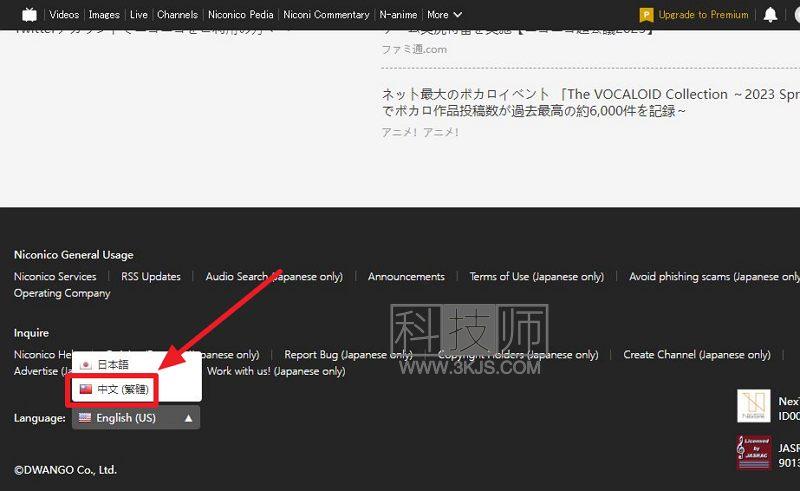Click the Premium P badge icon
The height and width of the screenshot is (491, 800).
[646, 15]
